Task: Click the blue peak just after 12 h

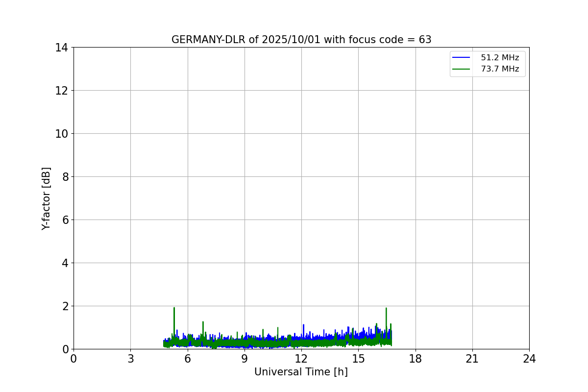Action: pyautogui.click(x=303, y=330)
